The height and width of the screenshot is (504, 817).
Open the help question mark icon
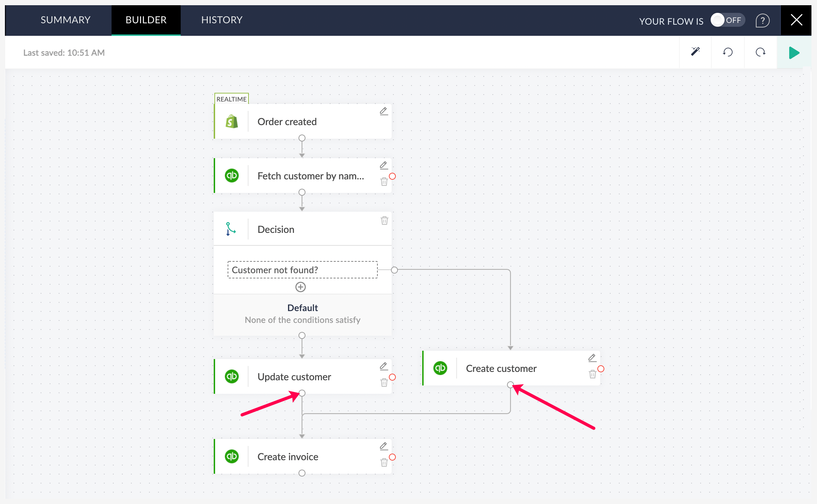point(762,21)
